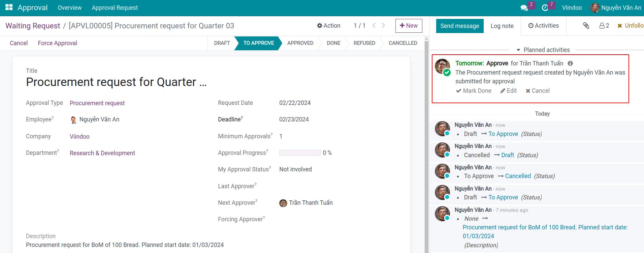Go to next record arrow

pos(383,26)
